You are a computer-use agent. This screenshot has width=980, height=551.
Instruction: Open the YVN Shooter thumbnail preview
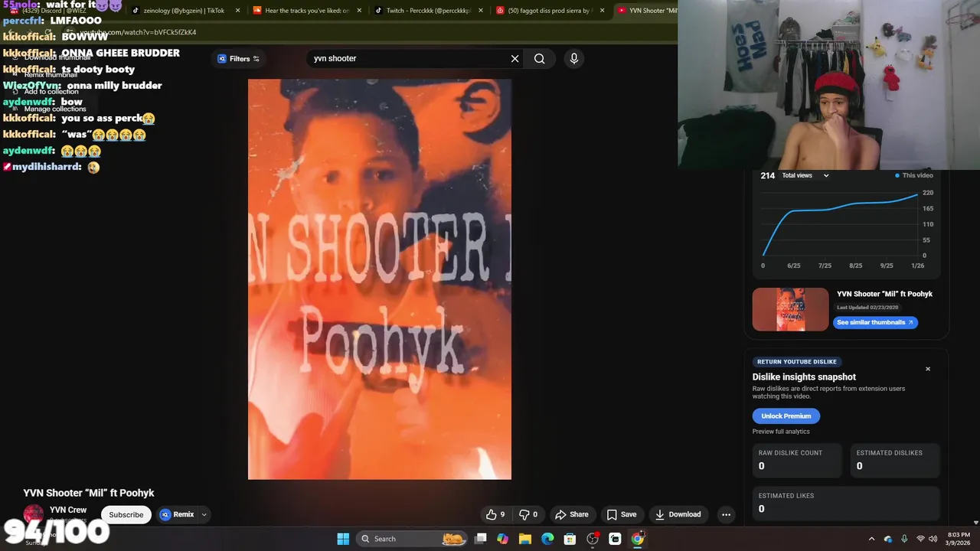[x=790, y=309]
